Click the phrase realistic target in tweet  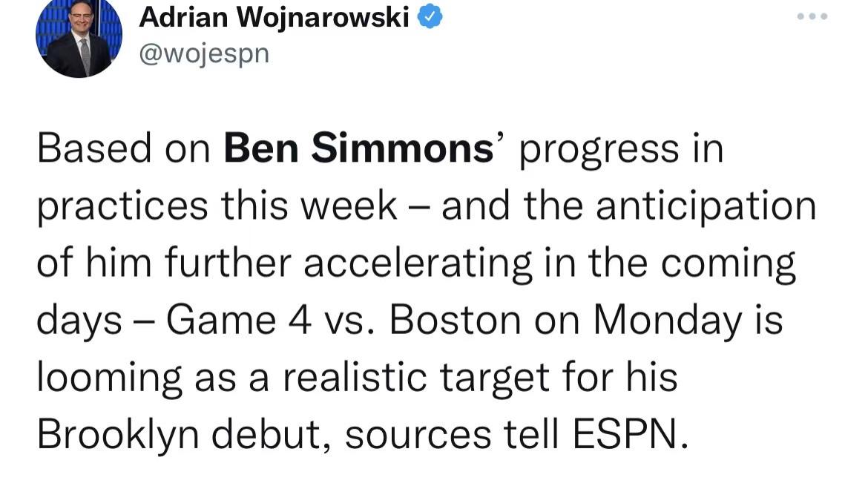pos(416,378)
